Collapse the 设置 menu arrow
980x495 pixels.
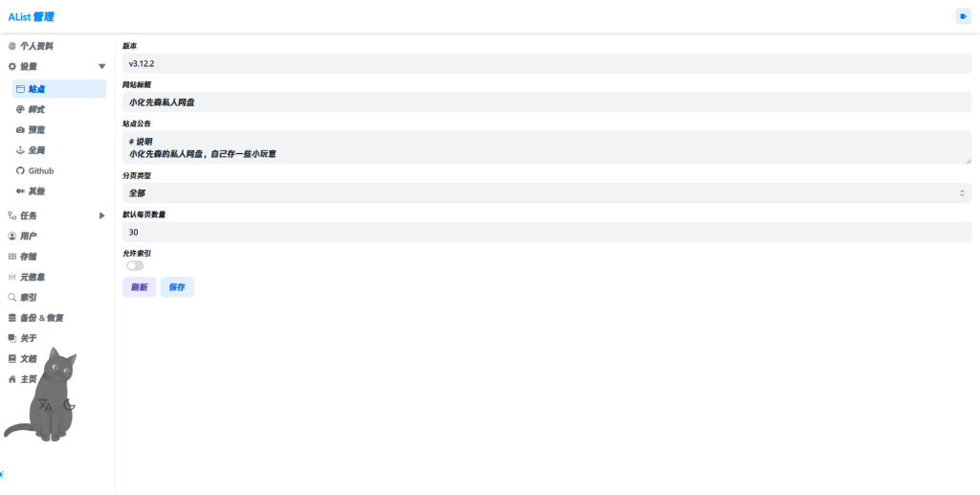[101, 66]
